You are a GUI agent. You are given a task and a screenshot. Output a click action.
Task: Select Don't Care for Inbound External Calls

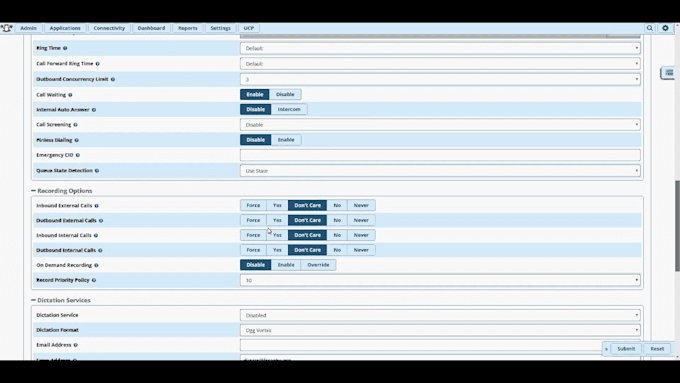click(307, 205)
